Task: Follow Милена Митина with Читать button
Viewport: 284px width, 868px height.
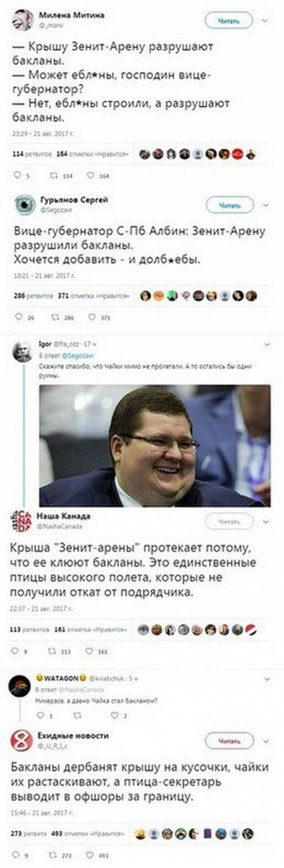Action: (x=229, y=21)
